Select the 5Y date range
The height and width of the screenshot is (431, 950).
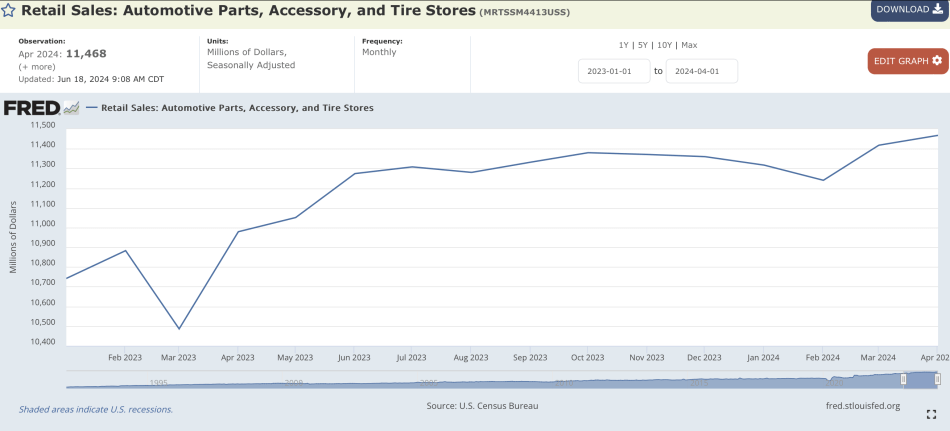[x=643, y=45]
